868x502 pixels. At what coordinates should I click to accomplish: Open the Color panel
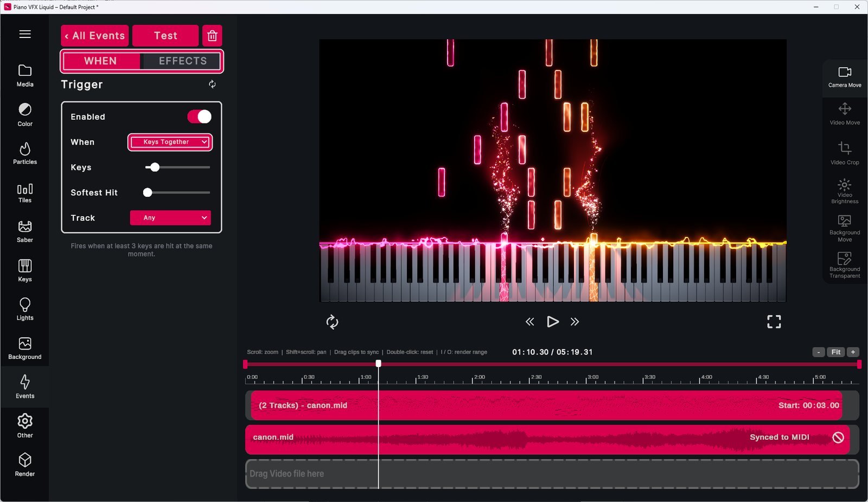[25, 115]
